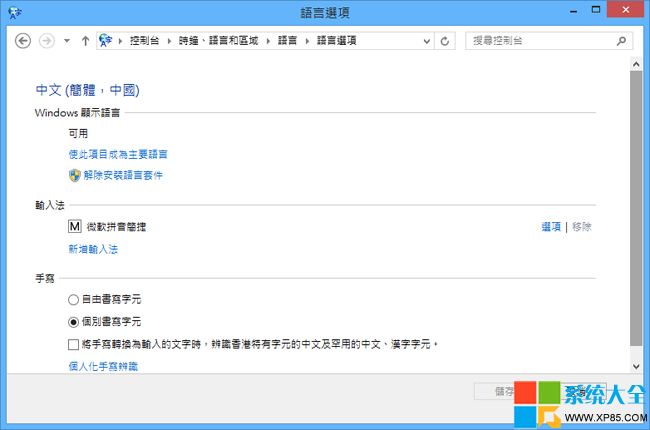Click 移除 for 微軟拼音簡捷
The height and width of the screenshot is (430, 650).
[x=582, y=227]
